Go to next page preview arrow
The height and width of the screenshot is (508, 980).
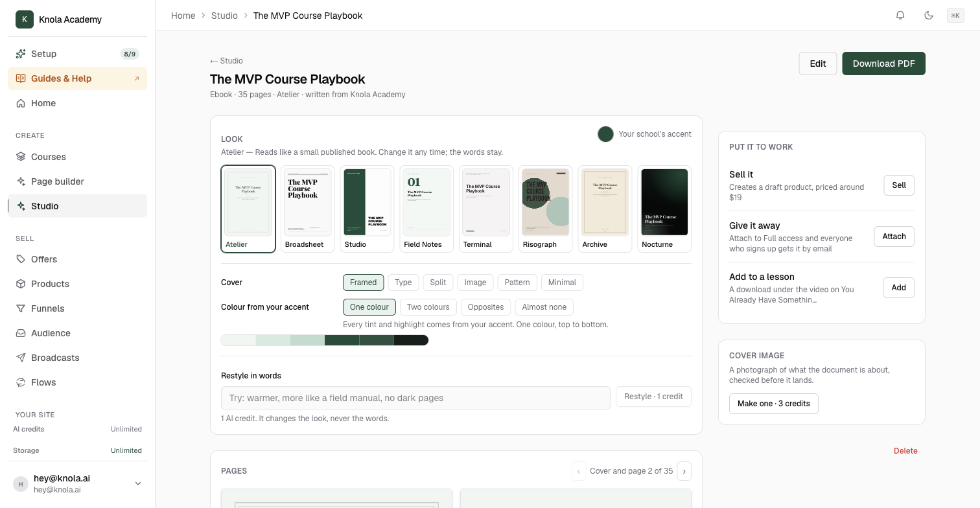click(684, 471)
